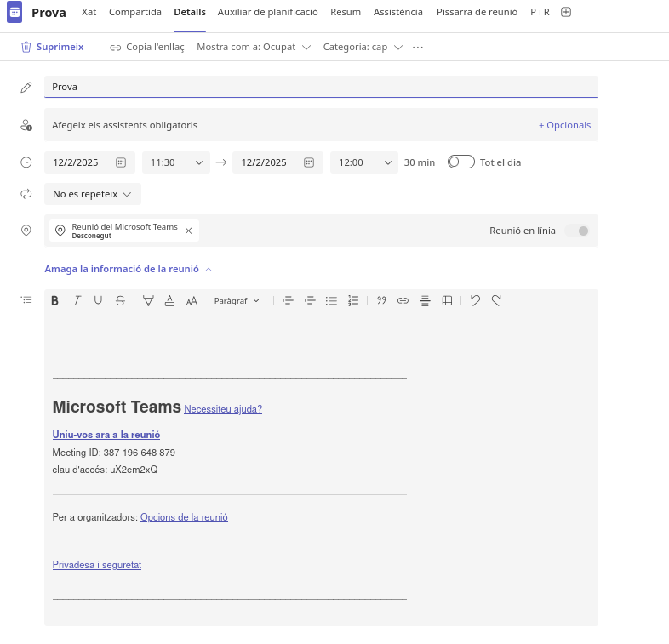Open Pissarra de reunió tab
This screenshot has height=644, width=669.
pos(477,12)
